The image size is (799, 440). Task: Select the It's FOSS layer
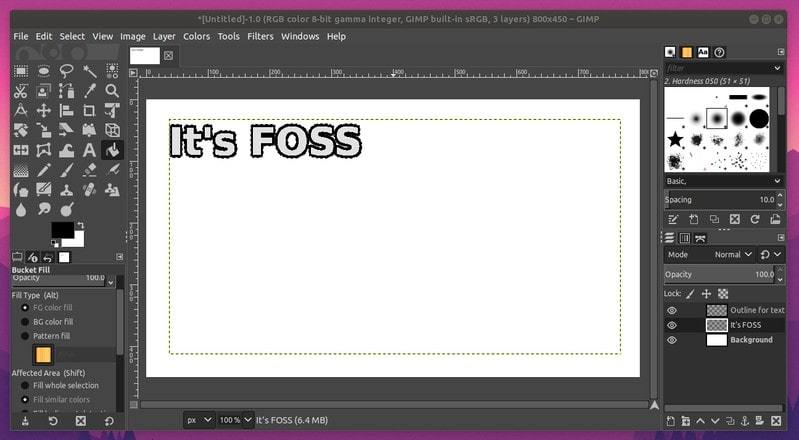(745, 325)
